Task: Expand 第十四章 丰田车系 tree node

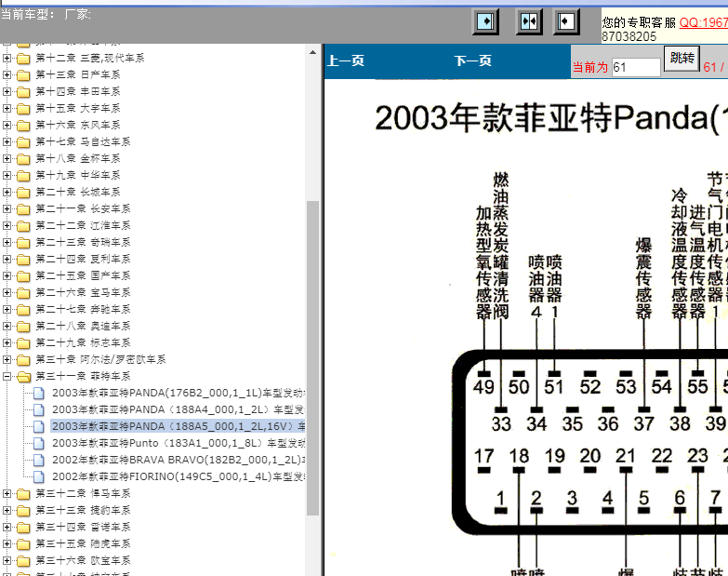Action: 7,91
